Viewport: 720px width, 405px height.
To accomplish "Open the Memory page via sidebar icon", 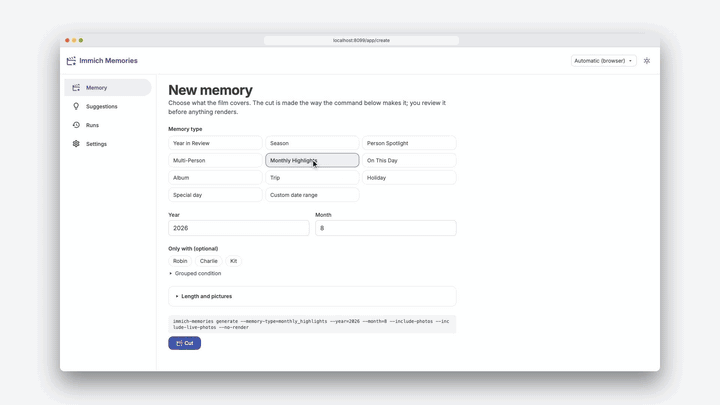I will [76, 87].
